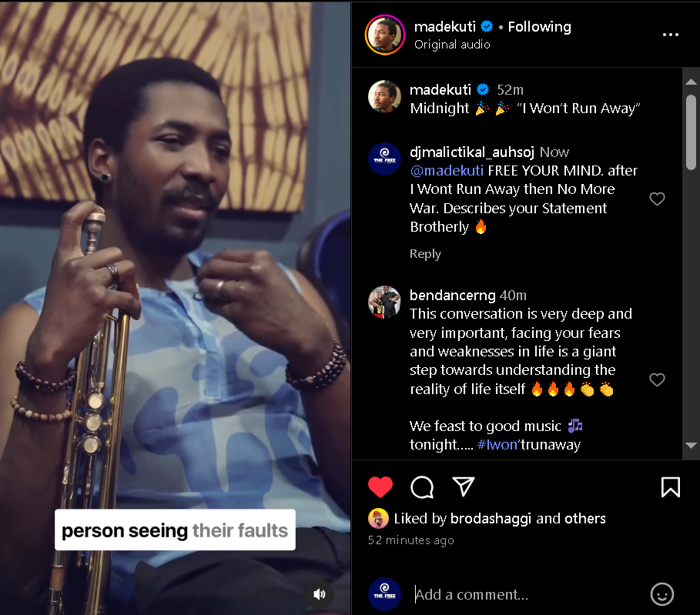The width and height of the screenshot is (700, 615).
Task: Click bendancerng's avatar thumbnail
Action: click(384, 302)
